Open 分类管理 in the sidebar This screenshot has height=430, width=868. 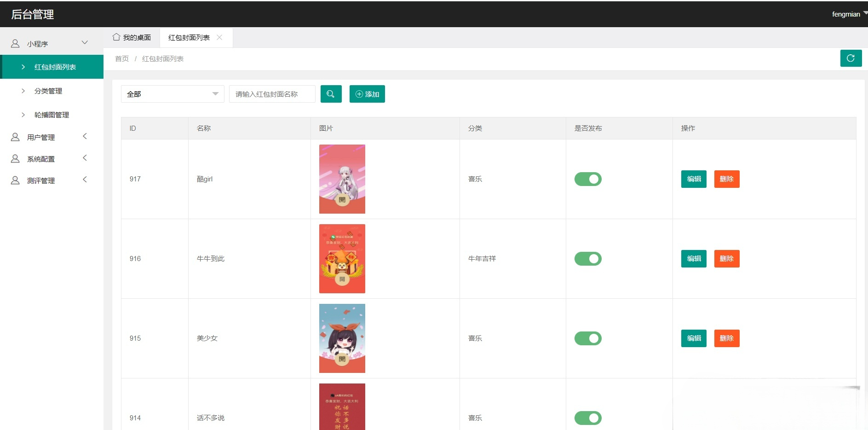[48, 91]
